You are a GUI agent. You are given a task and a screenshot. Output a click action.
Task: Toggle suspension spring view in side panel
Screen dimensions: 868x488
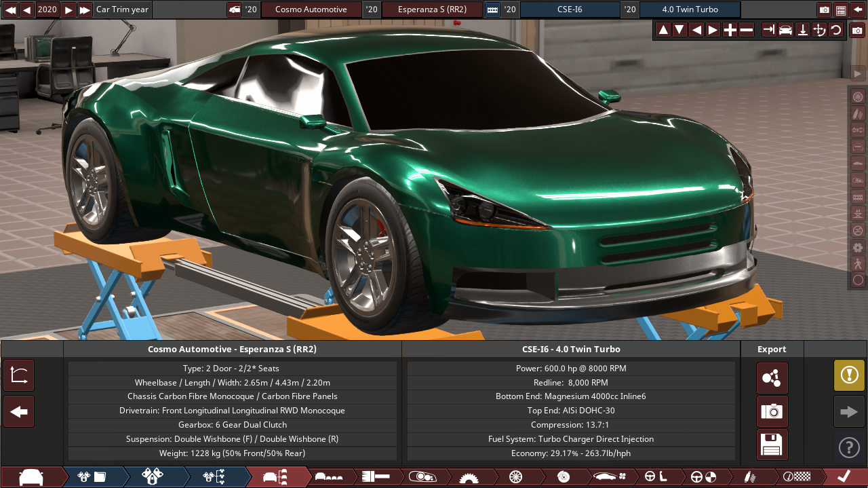pyautogui.click(x=858, y=113)
